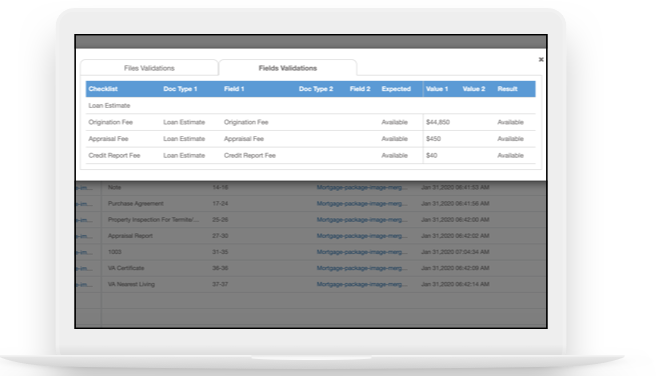Viewport: 656px width, 376px height.
Task: Click the Value 1 column header
Action: [x=437, y=89]
